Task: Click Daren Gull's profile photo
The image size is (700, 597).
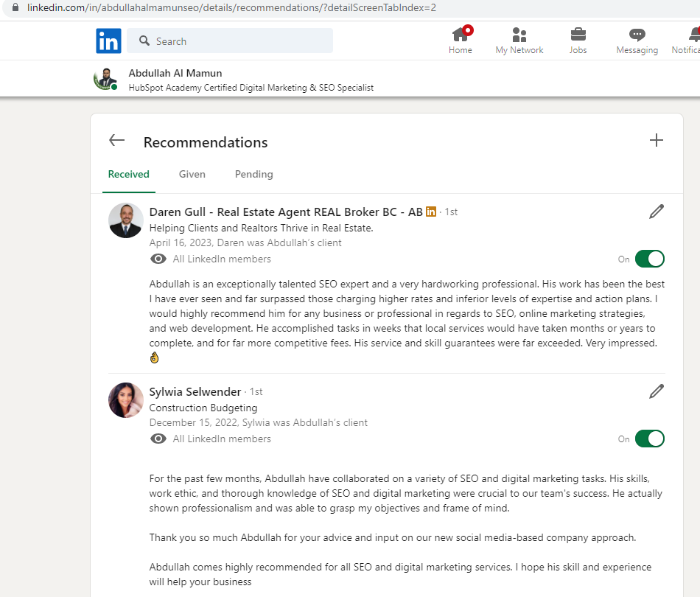Action: click(126, 220)
